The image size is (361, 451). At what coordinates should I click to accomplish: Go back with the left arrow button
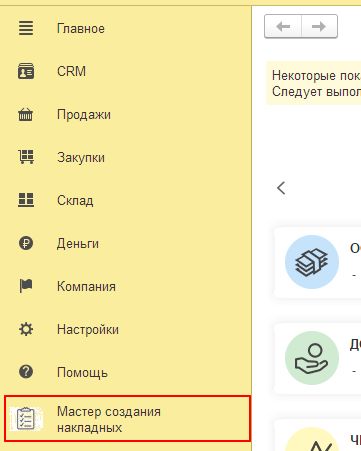click(x=283, y=26)
